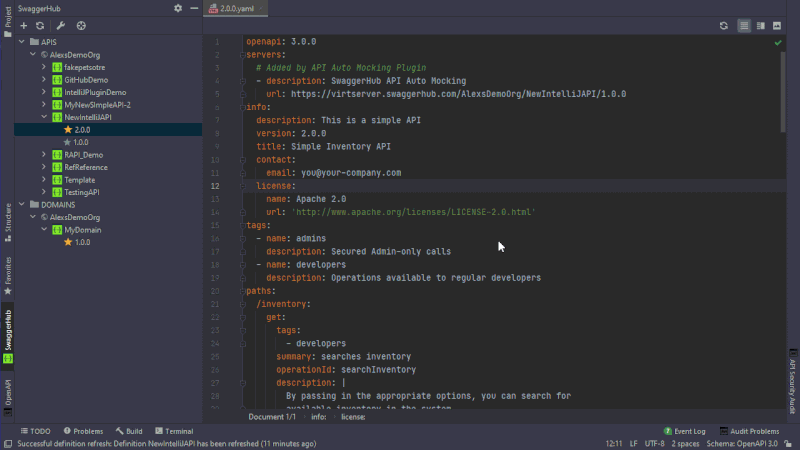
Task: Open the Favorites tool window
Action: point(8,276)
